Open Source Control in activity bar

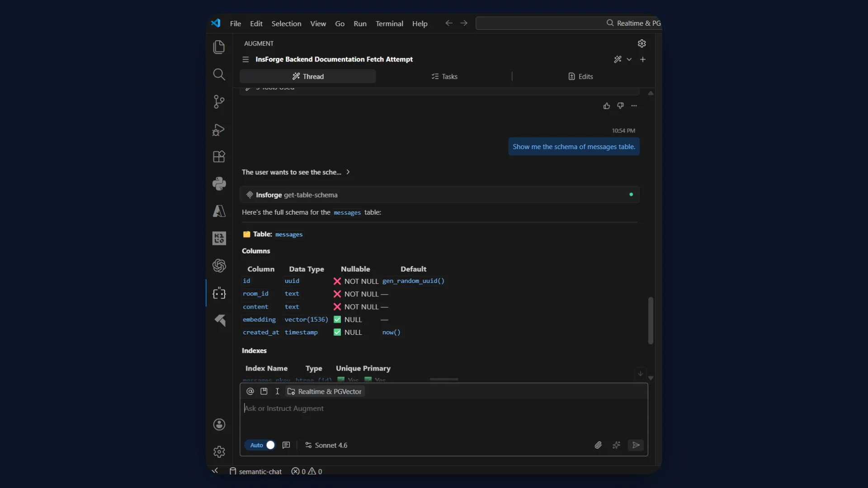pos(219,102)
